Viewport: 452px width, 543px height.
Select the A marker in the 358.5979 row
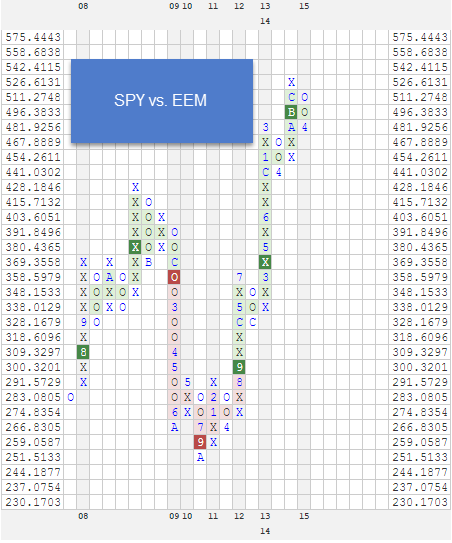[109, 277]
